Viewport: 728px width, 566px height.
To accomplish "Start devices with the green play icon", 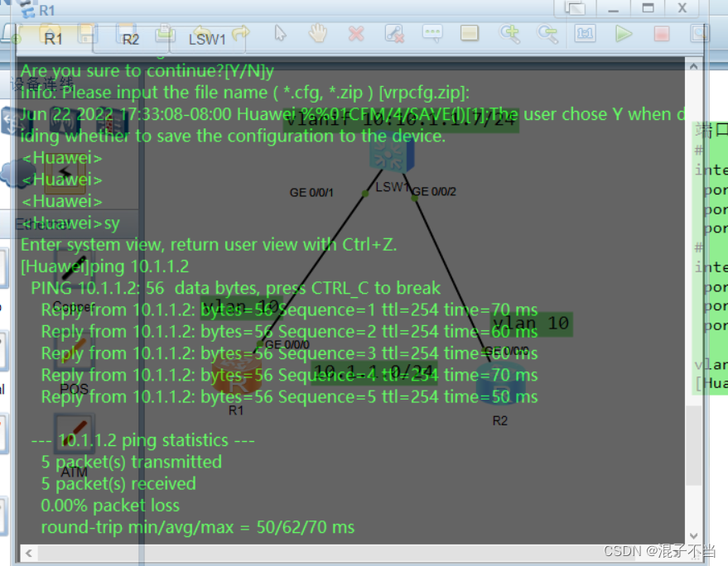I will tap(624, 33).
